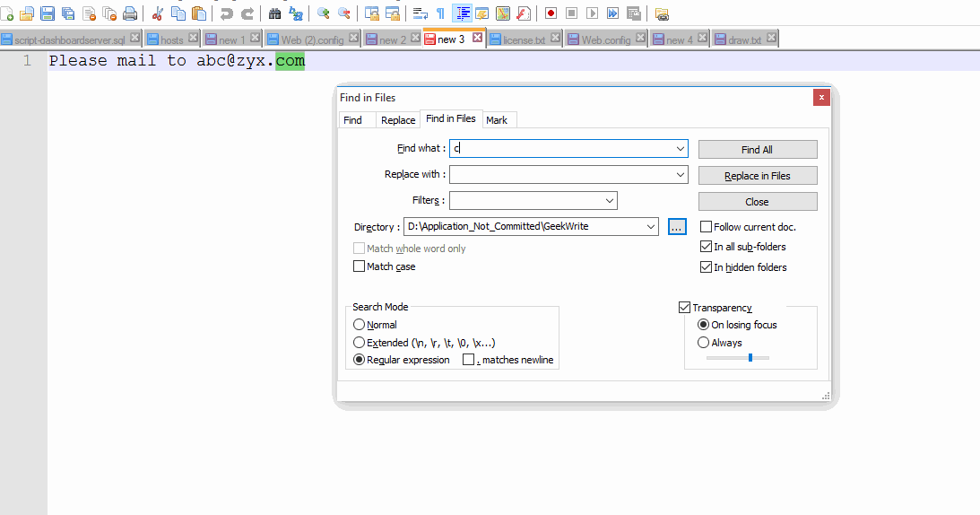Viewport: 980px width, 515px height.
Task: Browse for directory with '...' button
Action: pyautogui.click(x=677, y=226)
